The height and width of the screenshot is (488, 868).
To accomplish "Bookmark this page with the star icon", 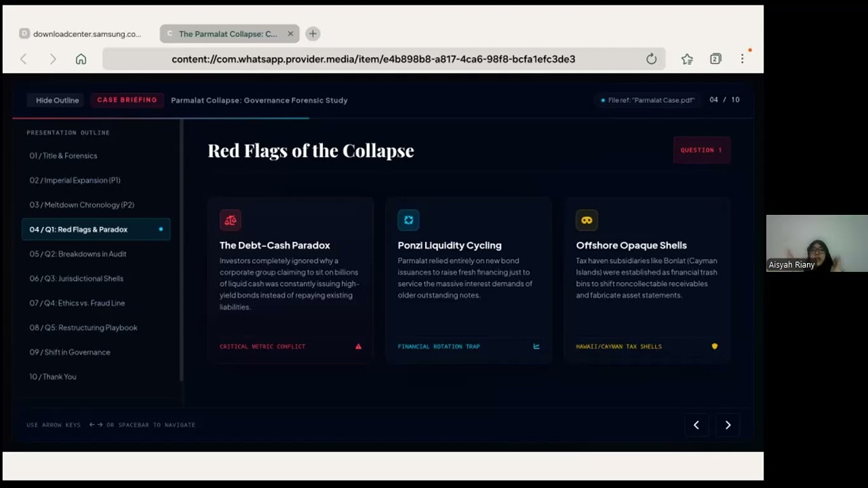I will pyautogui.click(x=687, y=59).
